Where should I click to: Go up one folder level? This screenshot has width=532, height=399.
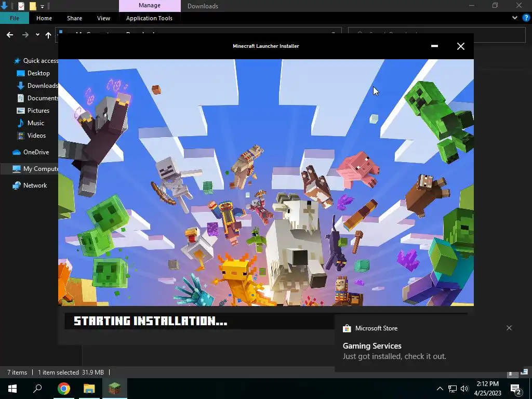pos(48,35)
